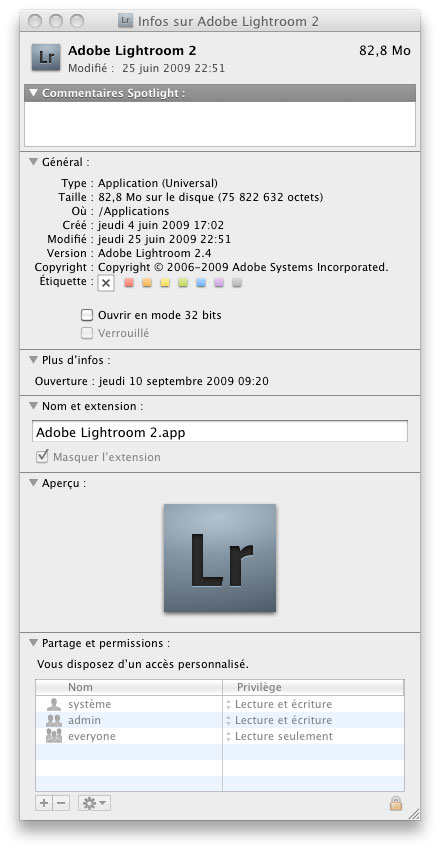Apply the orange label color
Screen dimensions: 440x850
[147, 283]
